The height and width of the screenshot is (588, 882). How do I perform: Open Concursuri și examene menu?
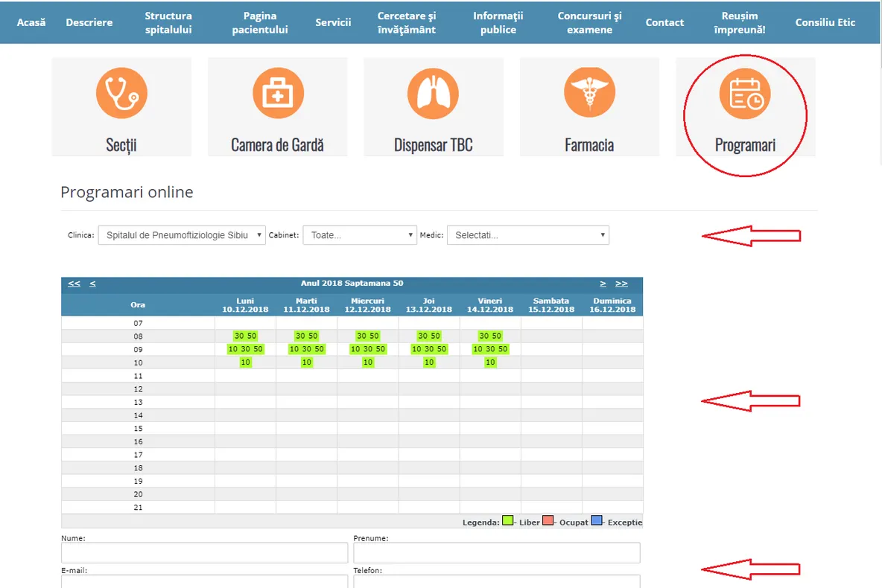point(589,22)
